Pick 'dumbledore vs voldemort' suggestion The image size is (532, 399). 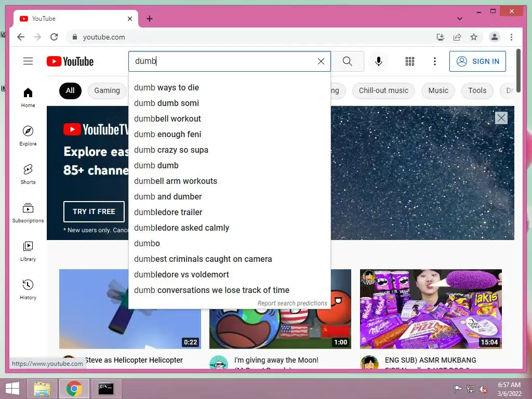pos(229,275)
